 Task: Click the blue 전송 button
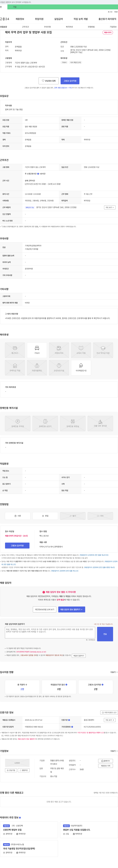105,634
